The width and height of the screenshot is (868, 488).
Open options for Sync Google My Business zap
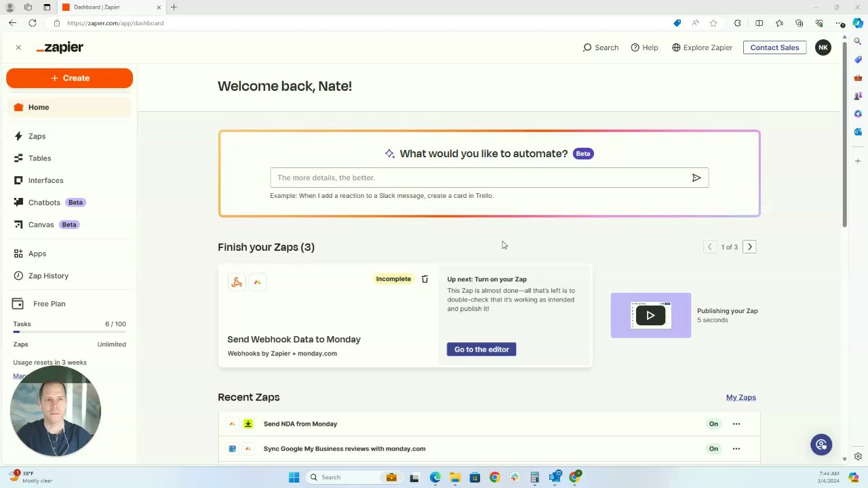[x=736, y=449]
